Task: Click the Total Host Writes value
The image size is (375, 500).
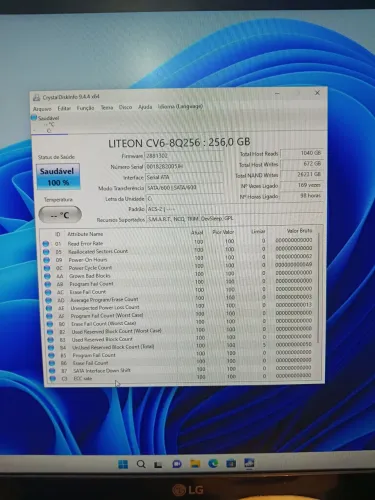Action: [301, 164]
